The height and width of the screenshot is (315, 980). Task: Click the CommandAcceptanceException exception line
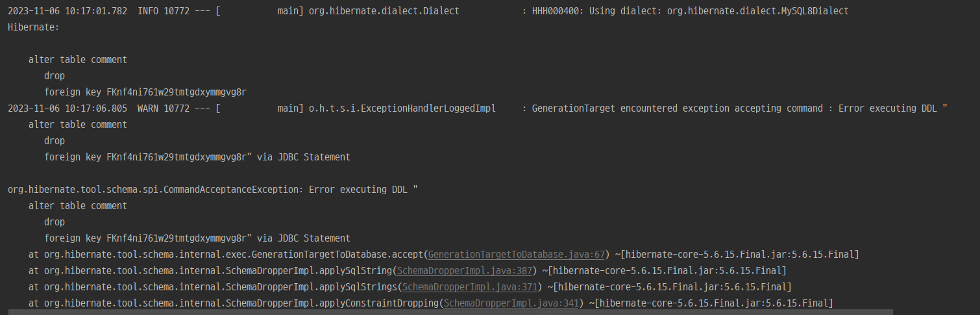coord(213,190)
